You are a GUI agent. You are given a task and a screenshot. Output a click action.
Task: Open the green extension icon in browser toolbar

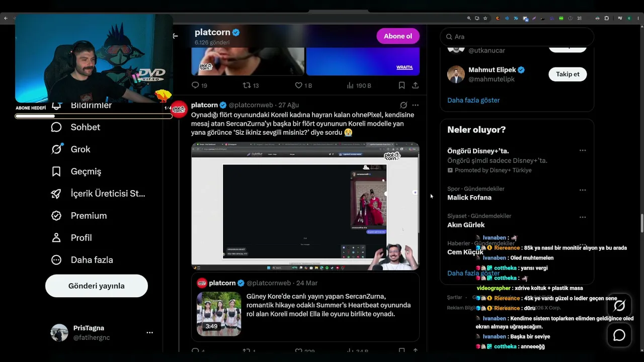coord(561,18)
